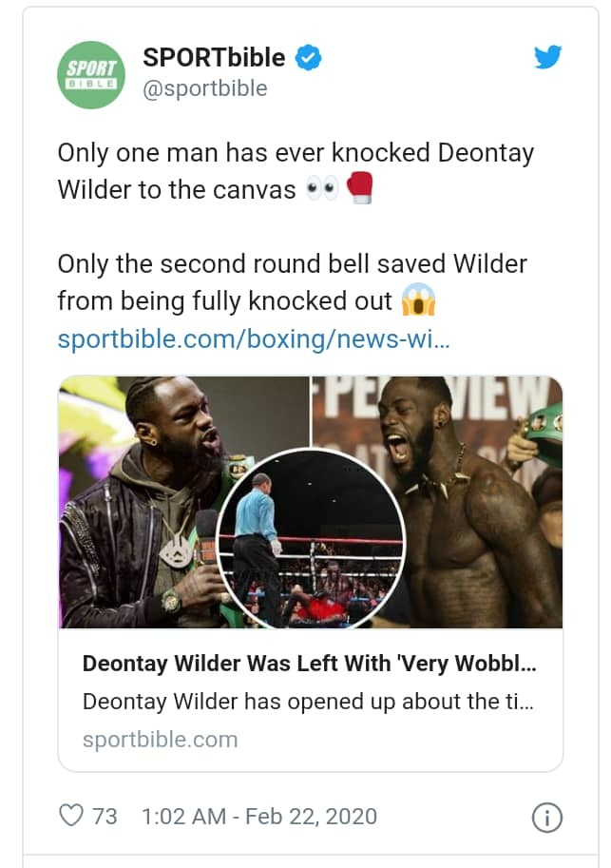Open the @sportbible handle
611x868 pixels.
click(204, 88)
